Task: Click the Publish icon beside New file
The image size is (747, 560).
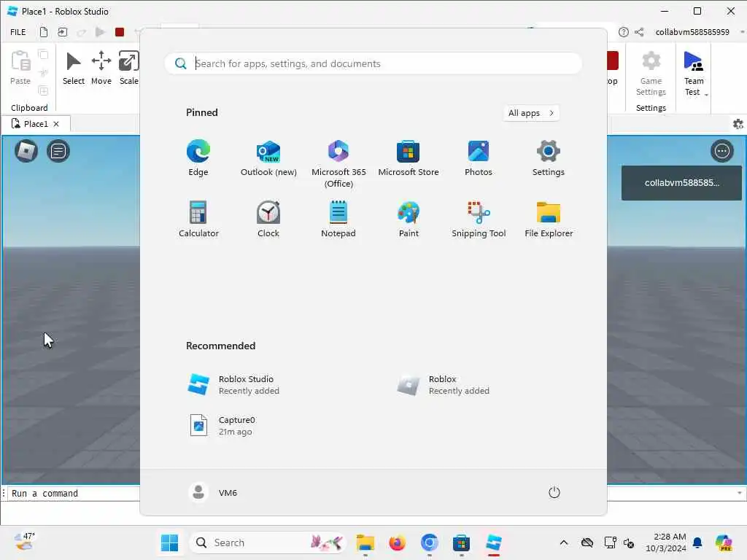Action: click(63, 32)
